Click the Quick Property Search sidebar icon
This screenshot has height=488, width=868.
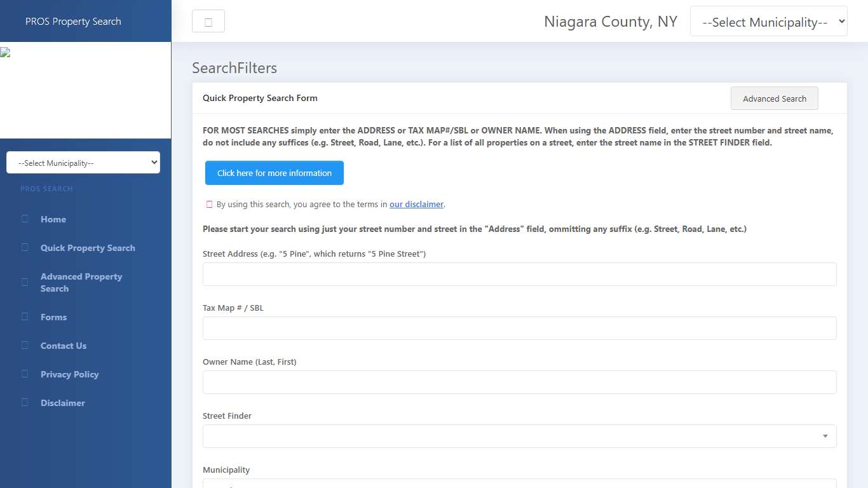(24, 248)
